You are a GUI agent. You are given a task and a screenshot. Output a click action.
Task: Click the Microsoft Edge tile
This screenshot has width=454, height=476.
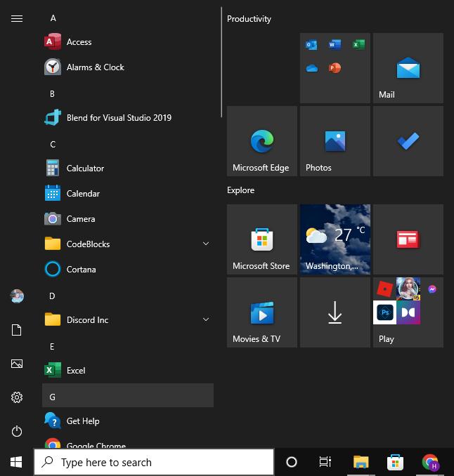[x=262, y=141]
